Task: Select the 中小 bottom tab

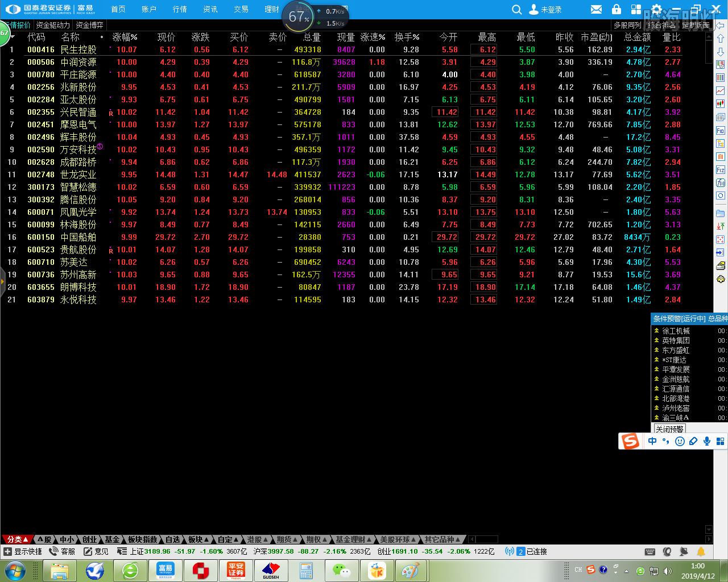Action: click(x=67, y=539)
